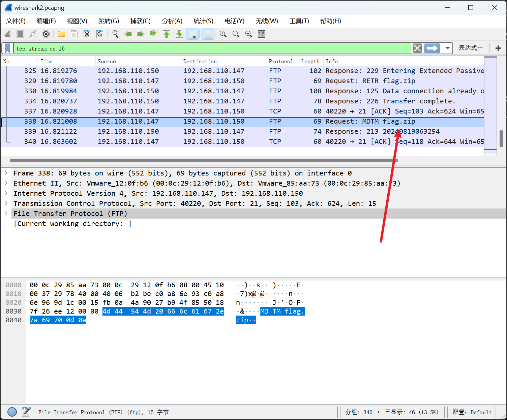
Task: Select packet 329 RETR flag.zip row
Action: (243, 81)
